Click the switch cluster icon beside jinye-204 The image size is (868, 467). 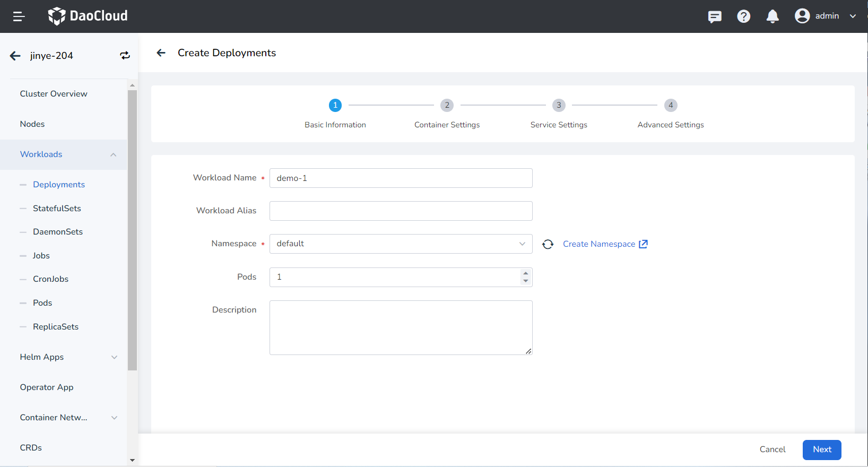[x=125, y=56]
